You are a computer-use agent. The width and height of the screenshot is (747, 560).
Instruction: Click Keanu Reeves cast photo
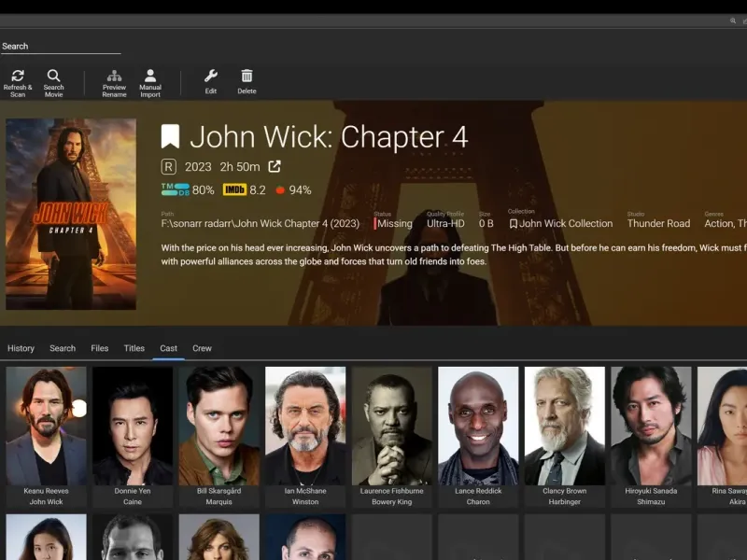[x=46, y=426]
